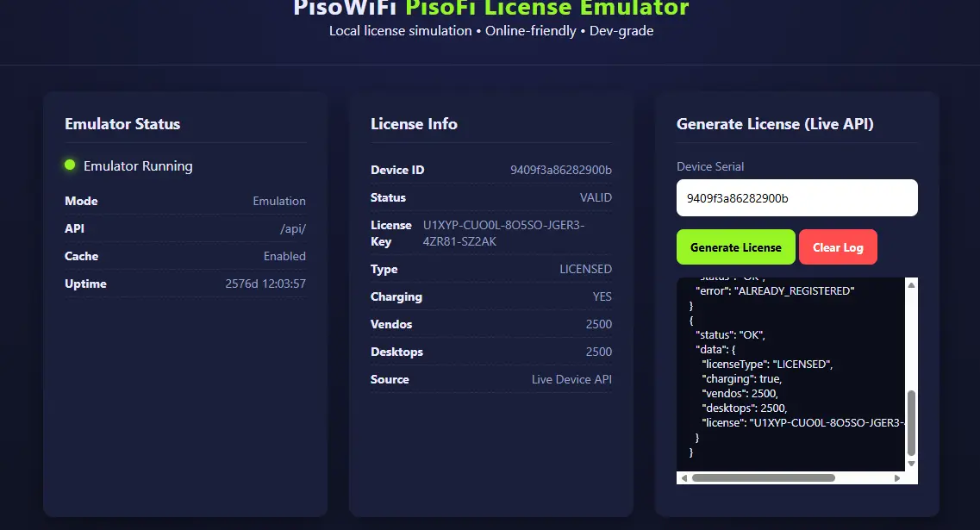Viewport: 980px width, 530px height.
Task: Click the Emulator Status panel heading
Action: point(122,124)
